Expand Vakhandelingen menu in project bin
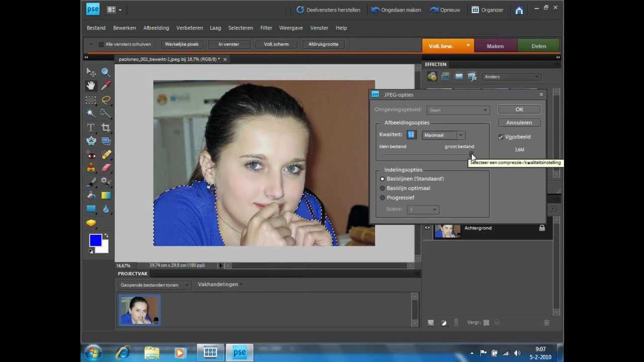644x362 pixels. coord(220,284)
